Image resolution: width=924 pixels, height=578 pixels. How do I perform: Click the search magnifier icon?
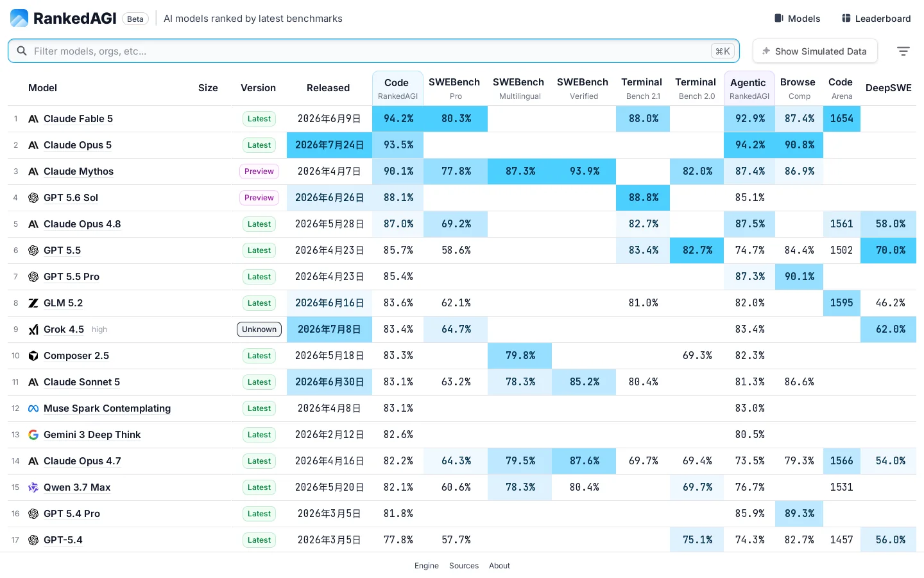coord(22,51)
